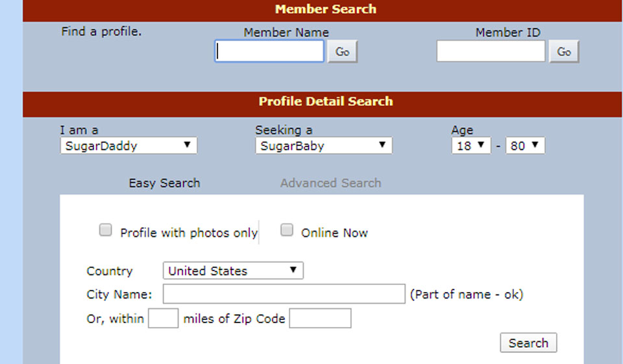This screenshot has height=364, width=623.
Task: Check the Online Now checkbox
Action: coord(287,230)
